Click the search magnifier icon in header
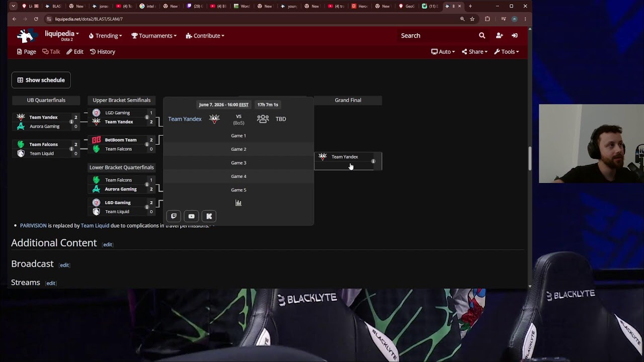Image resolution: width=644 pixels, height=362 pixels. (482, 36)
